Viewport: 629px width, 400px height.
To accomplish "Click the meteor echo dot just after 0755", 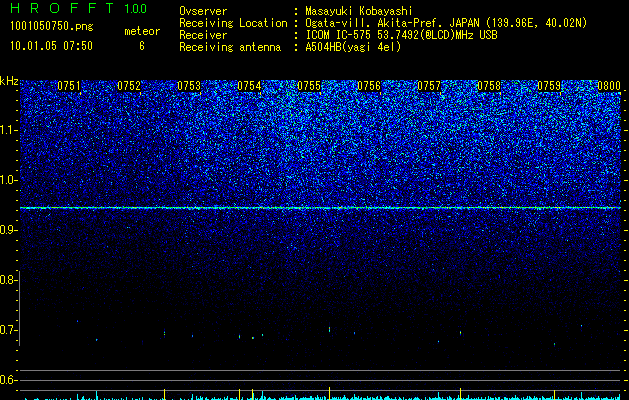I will [329, 329].
